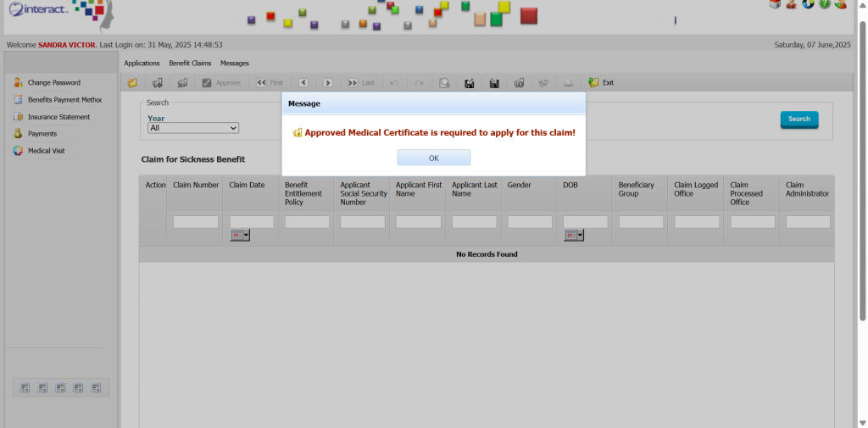Click the new folder icon at toolbar start
868x428 pixels.
point(132,83)
